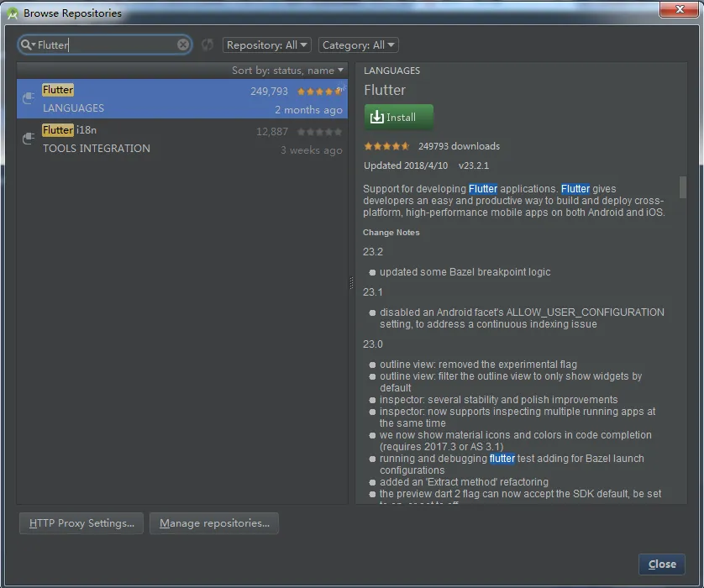
Task: Open the Category: All dropdown
Action: pyautogui.click(x=358, y=45)
